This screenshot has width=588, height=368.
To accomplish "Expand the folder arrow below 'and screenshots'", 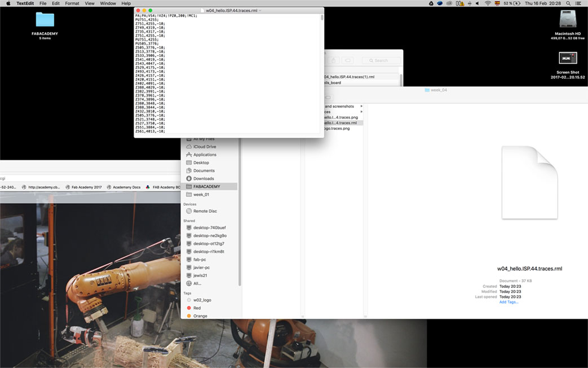I will click(361, 112).
